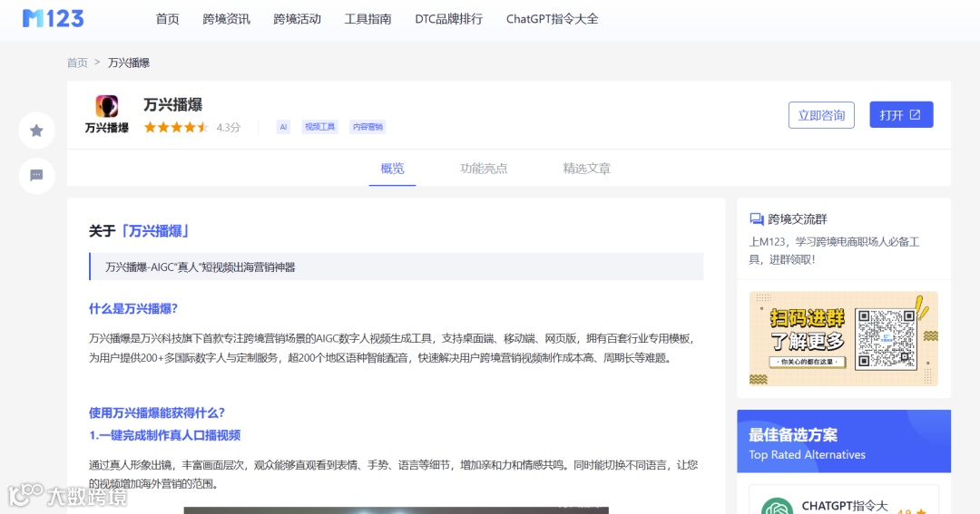This screenshot has width=980, height=514.
Task: Switch to the 概览 tab
Action: [x=393, y=169]
